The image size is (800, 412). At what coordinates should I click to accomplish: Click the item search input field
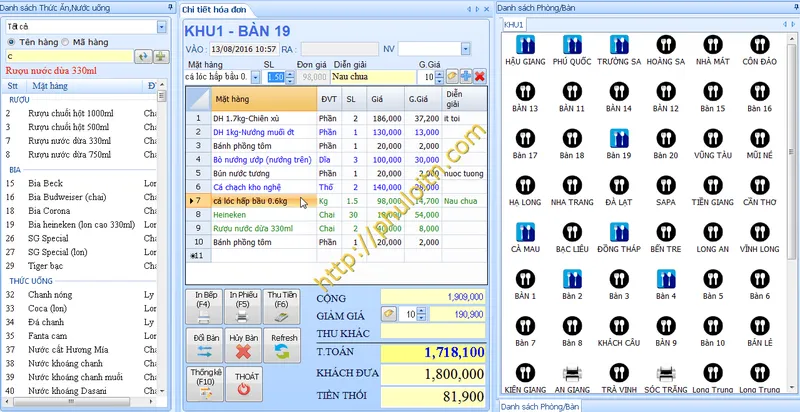pyautogui.click(x=69, y=57)
